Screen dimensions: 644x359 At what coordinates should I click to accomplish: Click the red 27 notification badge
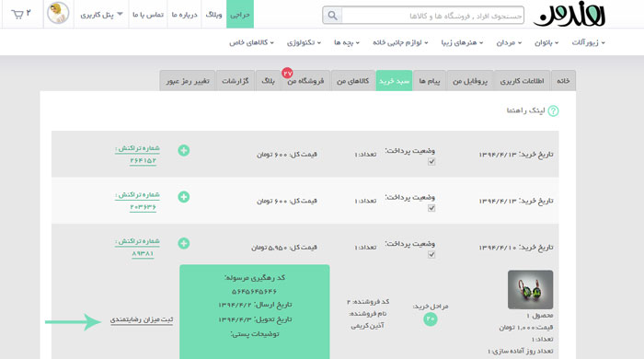point(287,73)
